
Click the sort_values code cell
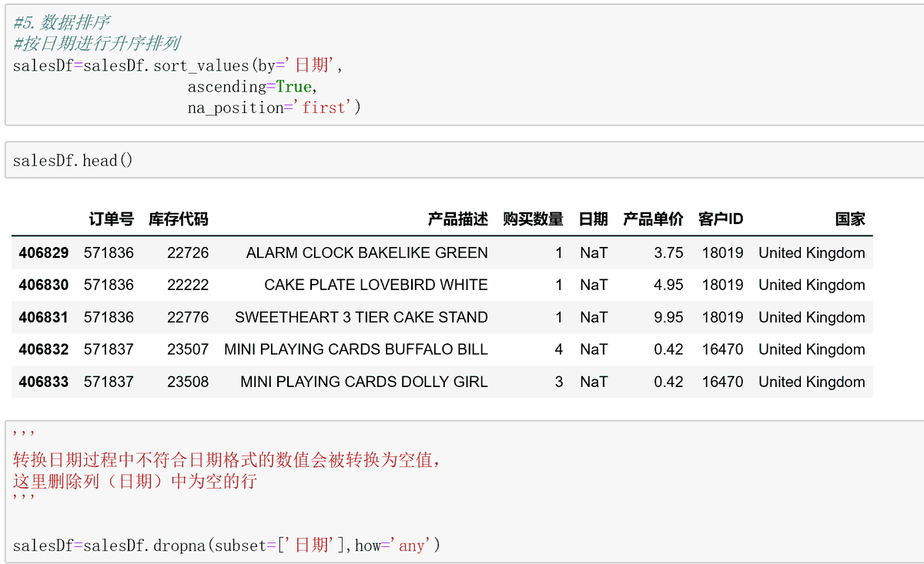(464, 65)
